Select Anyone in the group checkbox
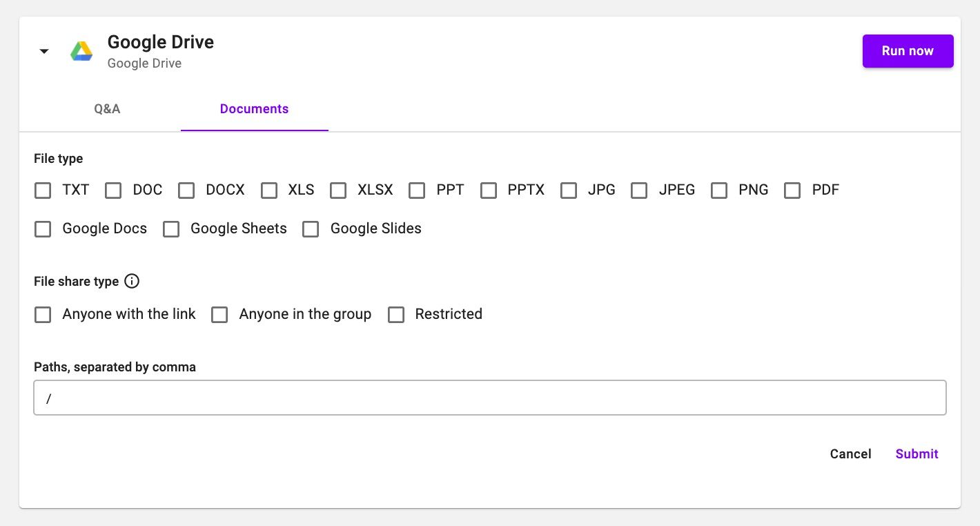The image size is (980, 526). tap(219, 315)
